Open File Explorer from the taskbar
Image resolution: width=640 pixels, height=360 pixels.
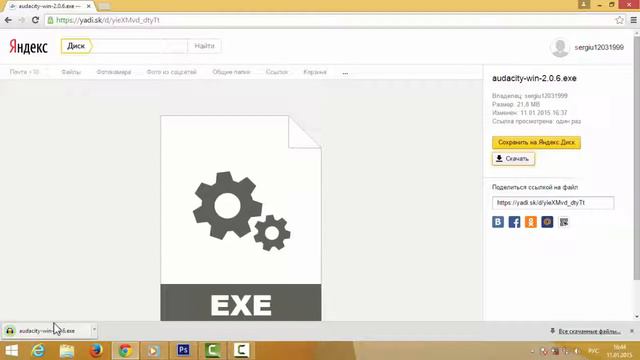67,351
